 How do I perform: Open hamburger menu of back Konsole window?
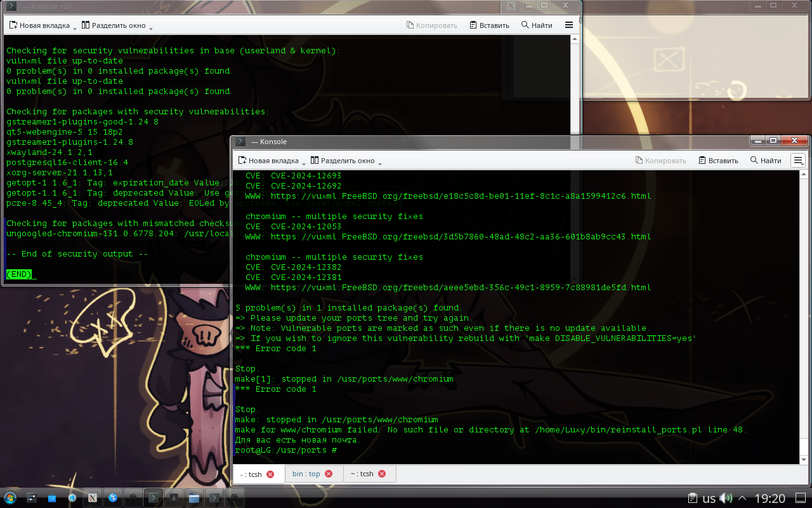click(x=569, y=25)
